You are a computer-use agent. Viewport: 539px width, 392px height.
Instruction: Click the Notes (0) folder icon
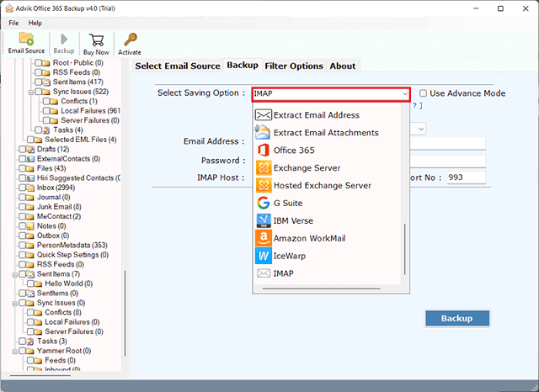click(x=30, y=226)
